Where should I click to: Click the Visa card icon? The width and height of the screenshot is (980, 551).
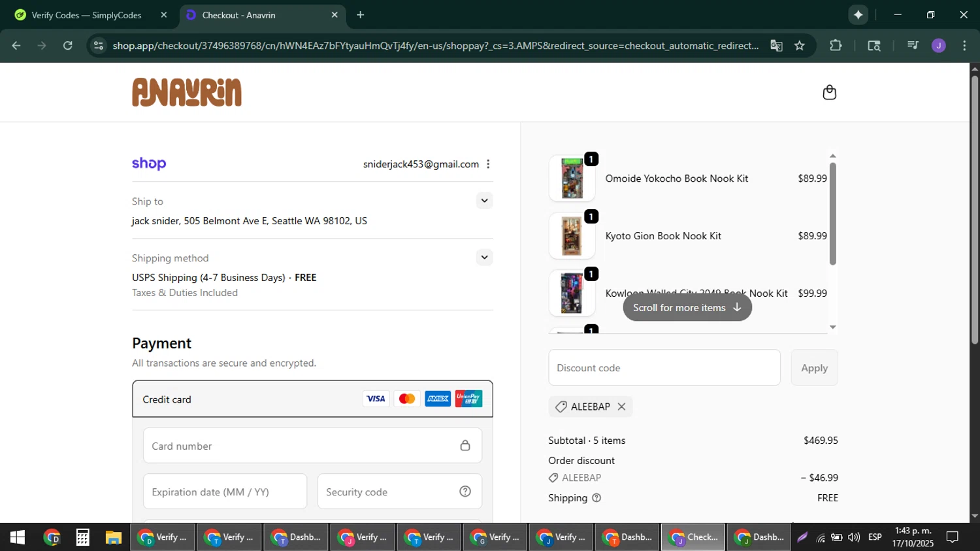tap(376, 399)
